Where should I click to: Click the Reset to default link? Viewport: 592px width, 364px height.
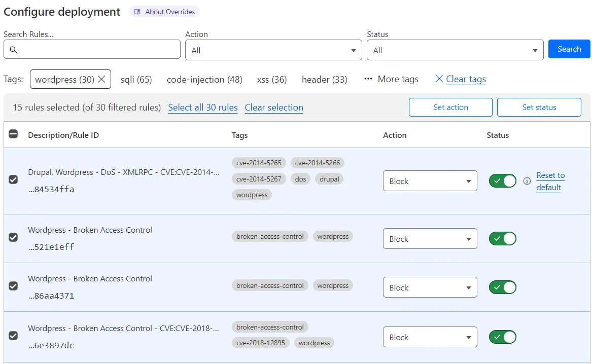click(x=550, y=181)
